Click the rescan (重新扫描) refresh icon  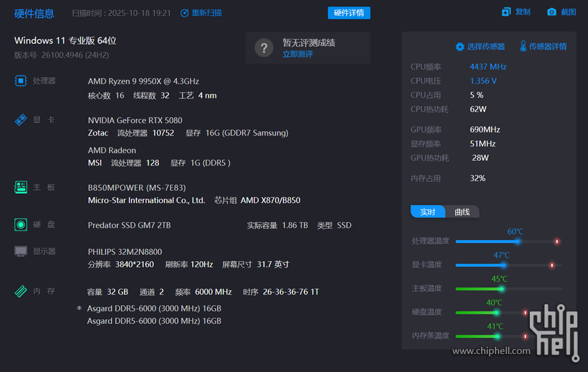click(185, 13)
